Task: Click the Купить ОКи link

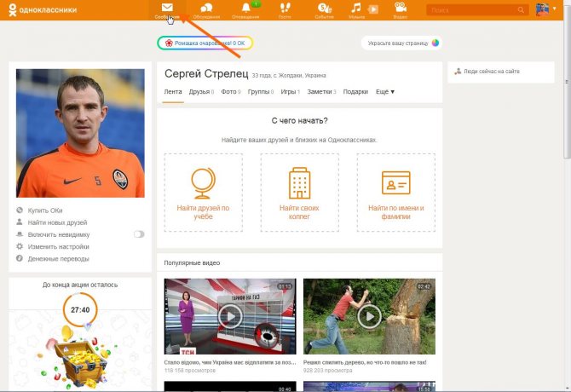Action: coord(45,210)
